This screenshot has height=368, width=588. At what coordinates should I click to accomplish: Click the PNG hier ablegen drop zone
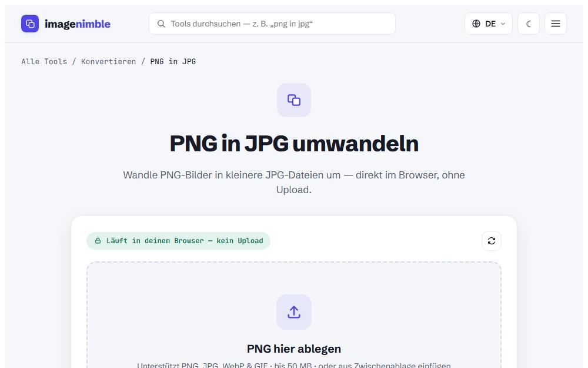[x=294, y=316]
